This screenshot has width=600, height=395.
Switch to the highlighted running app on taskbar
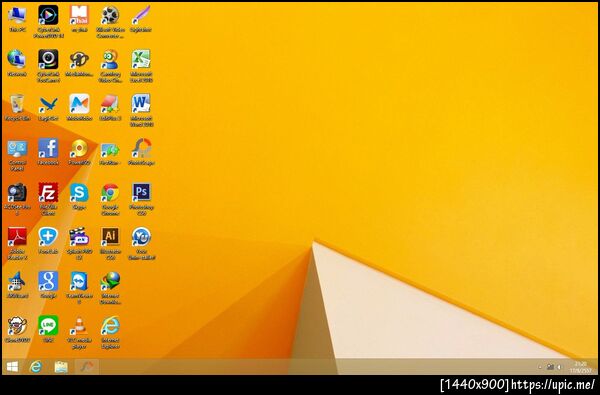(86, 367)
